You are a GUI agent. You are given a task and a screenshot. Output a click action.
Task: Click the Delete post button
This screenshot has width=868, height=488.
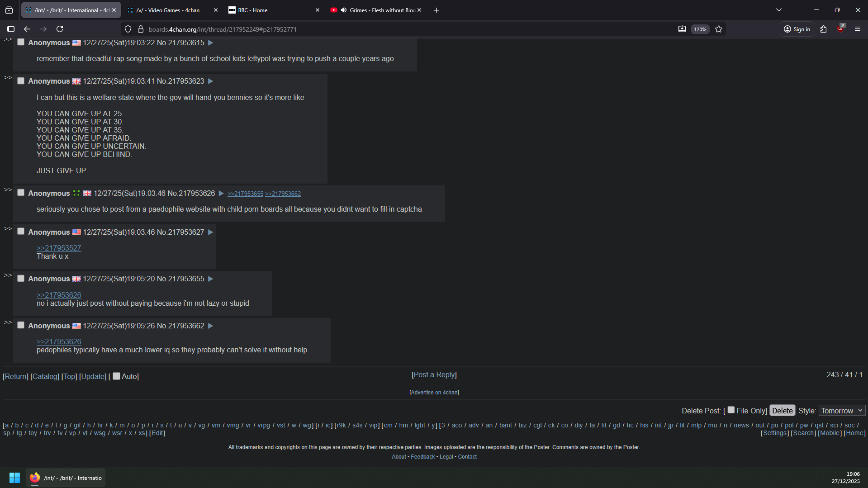pos(782,410)
